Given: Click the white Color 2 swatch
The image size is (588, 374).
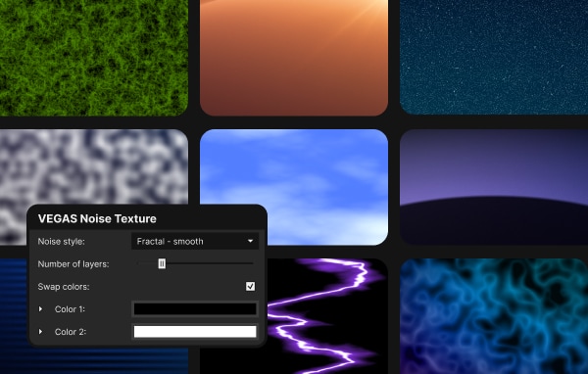Looking at the screenshot, I should [x=195, y=332].
